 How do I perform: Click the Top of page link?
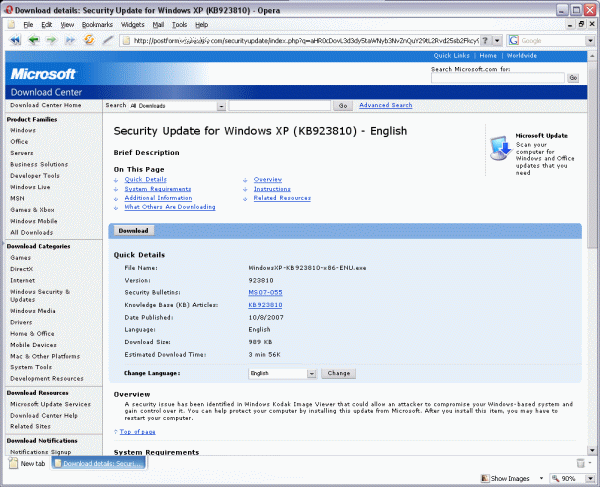click(137, 432)
